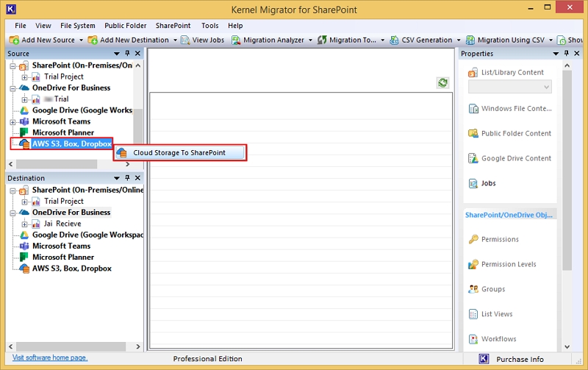Click the Source Microsoft Teams icon
Viewport: 588px width, 370px height.
pyautogui.click(x=24, y=121)
